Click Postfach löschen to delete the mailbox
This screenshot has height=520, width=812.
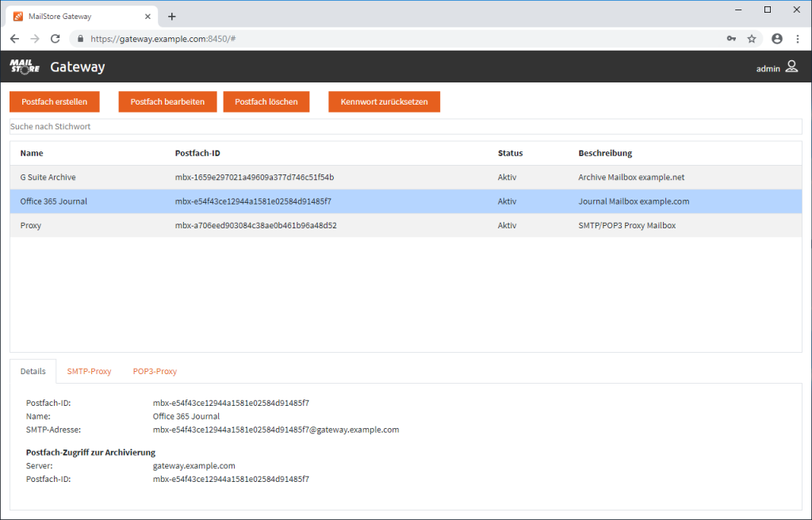point(268,101)
